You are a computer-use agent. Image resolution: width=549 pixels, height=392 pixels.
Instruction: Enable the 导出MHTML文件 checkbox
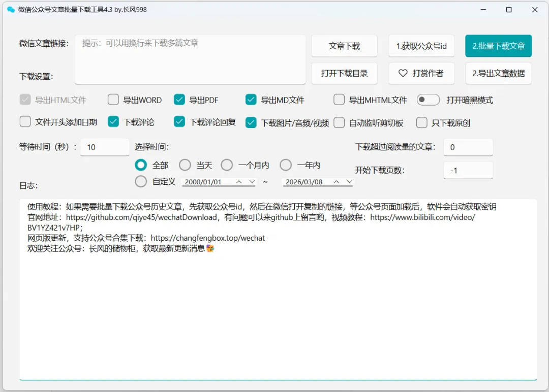tap(339, 100)
